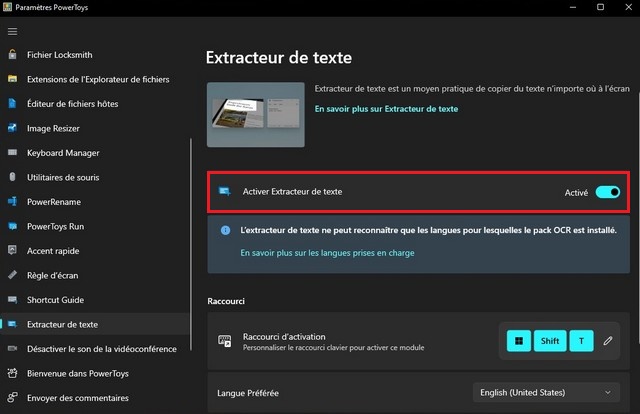Select Keyboard Manager page
The height and width of the screenshot is (414, 640).
(x=96, y=152)
